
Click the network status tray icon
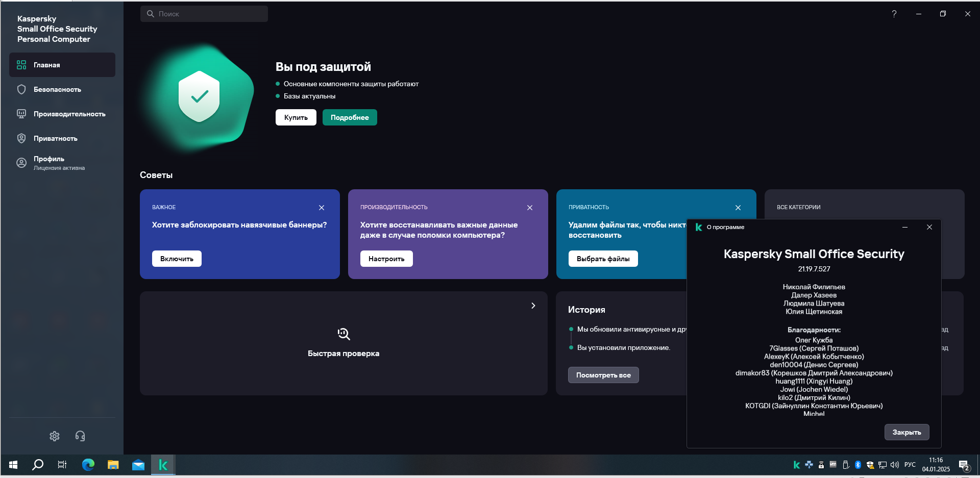coord(883,465)
